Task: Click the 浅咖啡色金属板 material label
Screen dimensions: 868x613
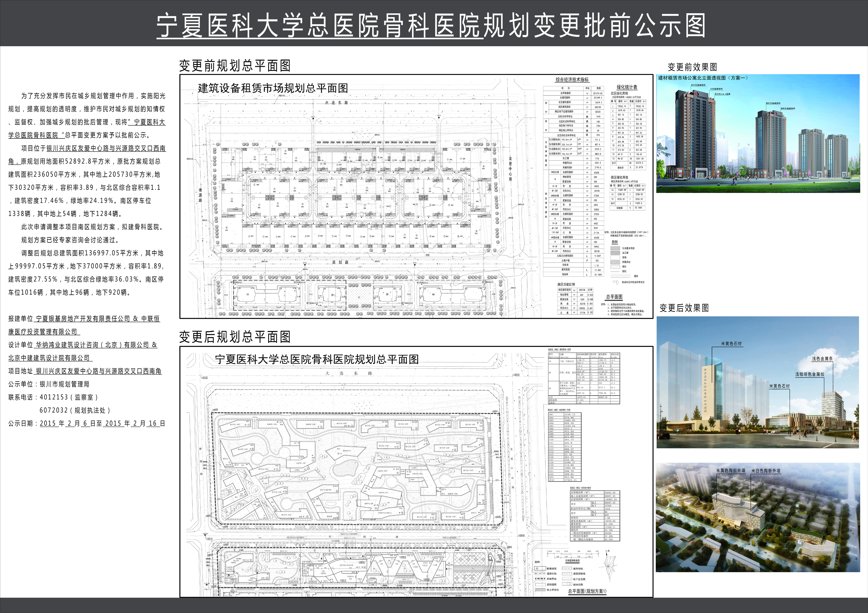Action: (x=810, y=374)
